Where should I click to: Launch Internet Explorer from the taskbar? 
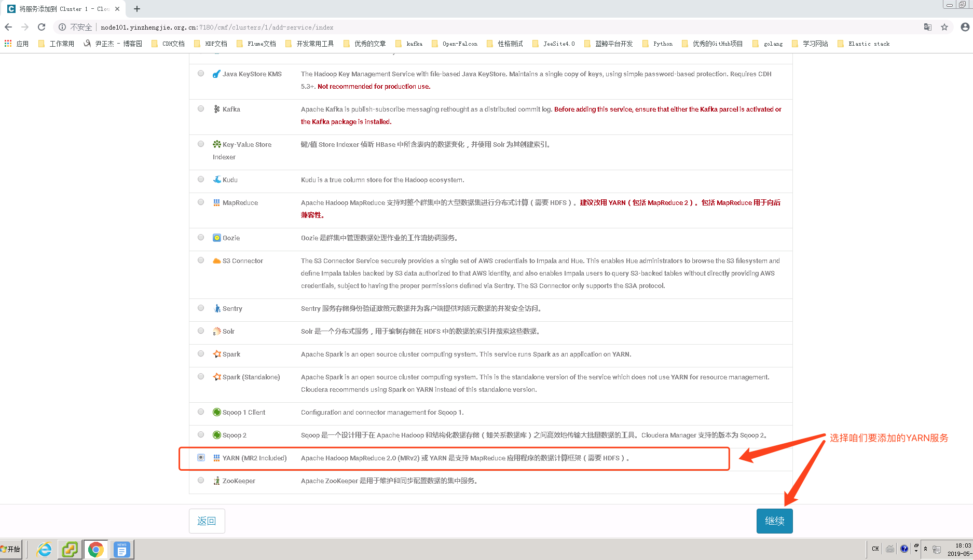pyautogui.click(x=44, y=549)
